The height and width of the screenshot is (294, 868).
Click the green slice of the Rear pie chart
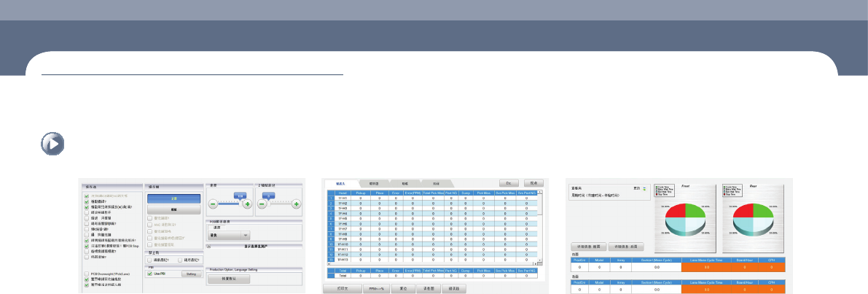pyautogui.click(x=763, y=210)
